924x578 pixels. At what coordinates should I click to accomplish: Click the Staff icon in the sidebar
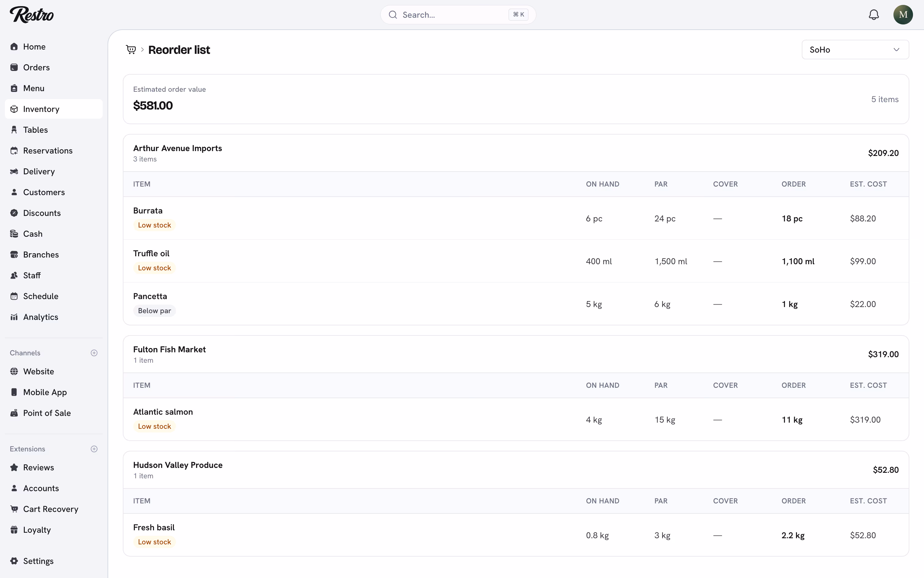click(x=14, y=275)
